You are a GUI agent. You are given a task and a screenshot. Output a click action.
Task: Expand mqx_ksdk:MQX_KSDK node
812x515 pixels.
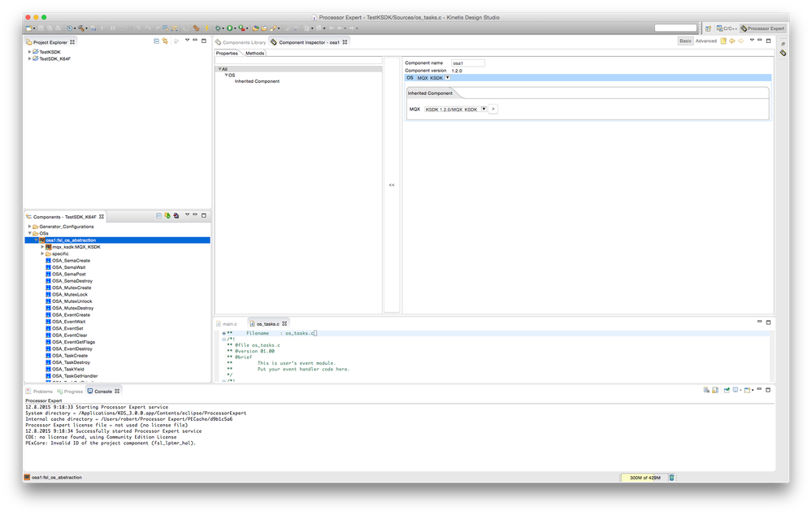click(42, 247)
